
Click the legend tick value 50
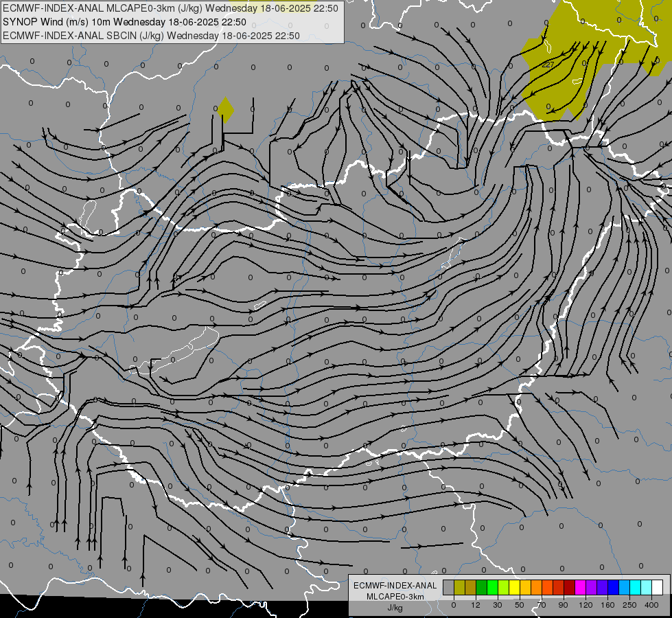pos(520,605)
